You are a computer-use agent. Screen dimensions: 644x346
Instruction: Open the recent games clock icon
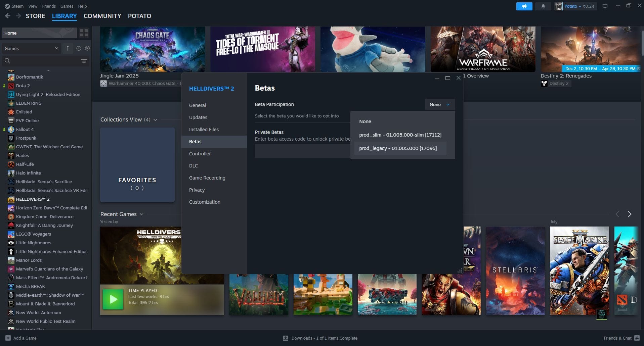78,48
